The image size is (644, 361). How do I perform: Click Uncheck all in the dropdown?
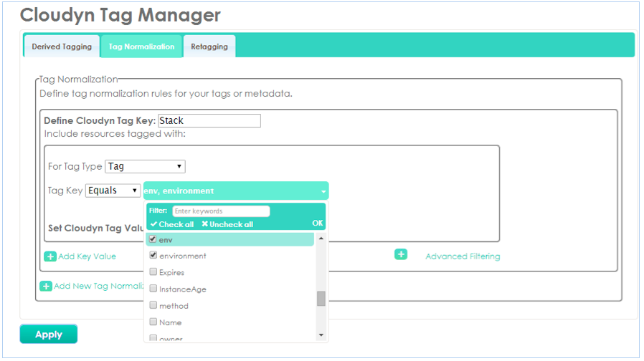pos(227,224)
